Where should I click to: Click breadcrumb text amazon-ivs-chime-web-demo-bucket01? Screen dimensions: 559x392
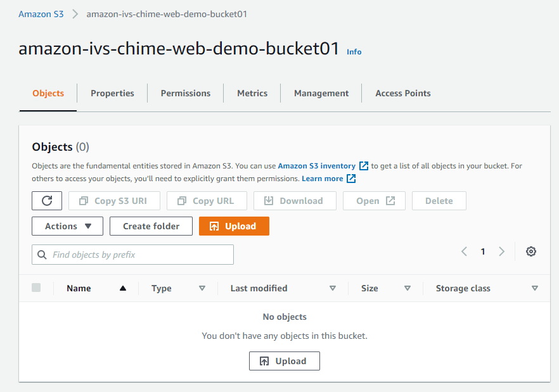pos(167,15)
